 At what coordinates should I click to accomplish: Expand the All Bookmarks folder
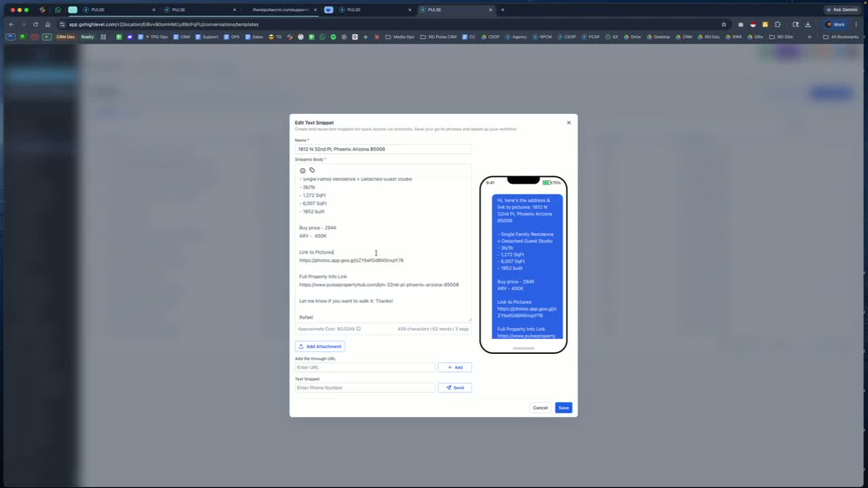point(841,37)
